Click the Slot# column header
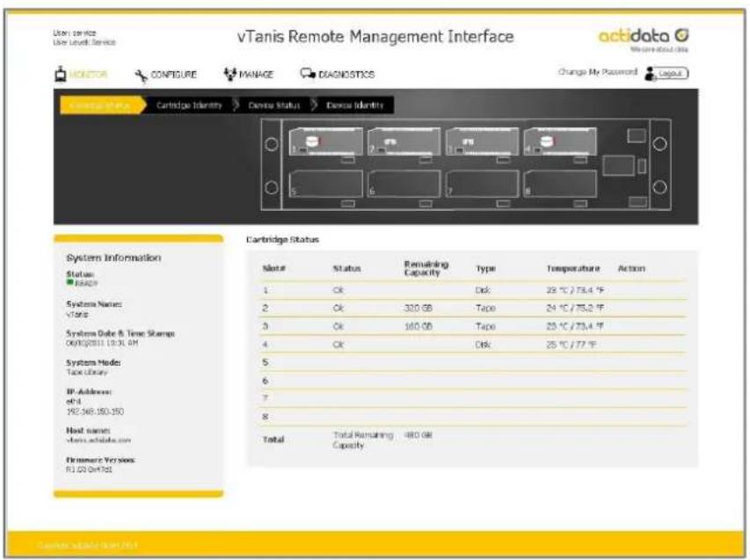Screen dimensions: 750x560 (274, 269)
